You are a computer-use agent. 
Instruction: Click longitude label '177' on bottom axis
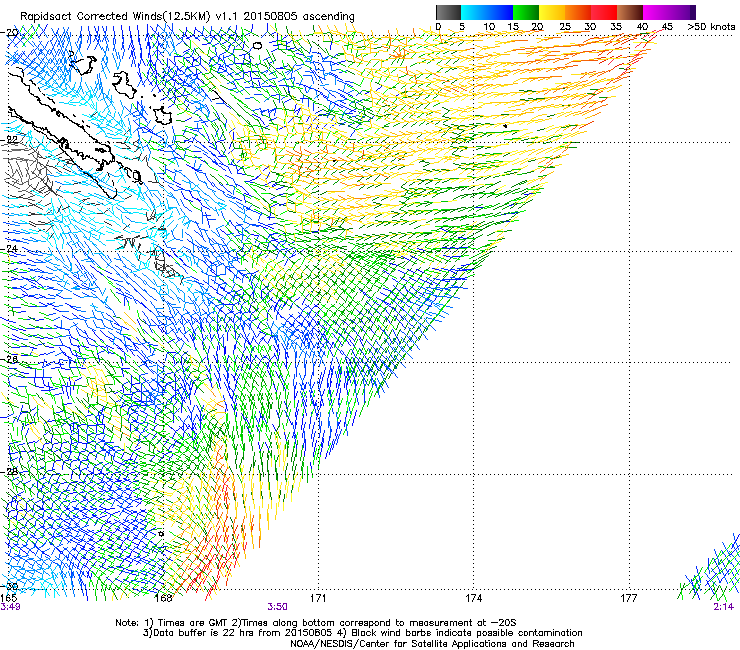[x=629, y=598]
